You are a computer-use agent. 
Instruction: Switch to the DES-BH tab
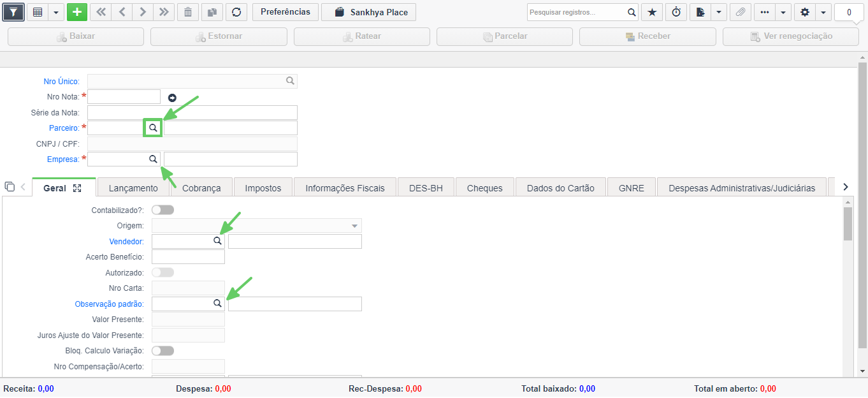tap(426, 188)
